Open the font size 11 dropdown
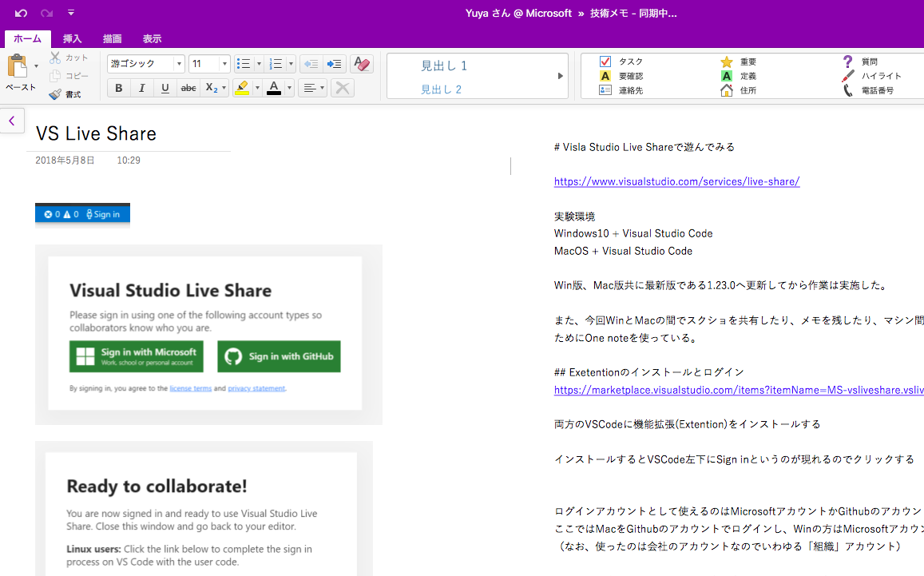This screenshot has width=924, height=576. 224,64
